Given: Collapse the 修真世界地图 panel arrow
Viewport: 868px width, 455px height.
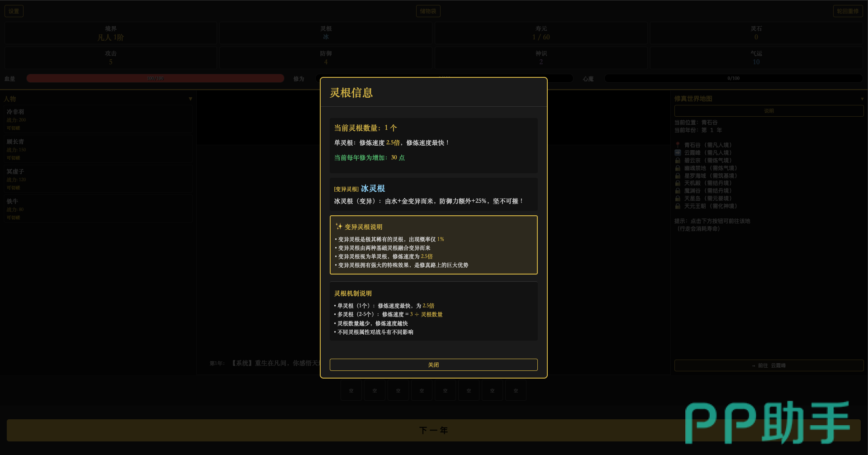Looking at the screenshot, I should point(862,99).
